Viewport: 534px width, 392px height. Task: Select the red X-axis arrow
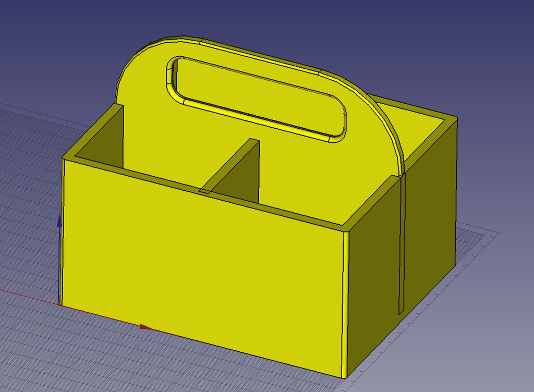[144, 327]
